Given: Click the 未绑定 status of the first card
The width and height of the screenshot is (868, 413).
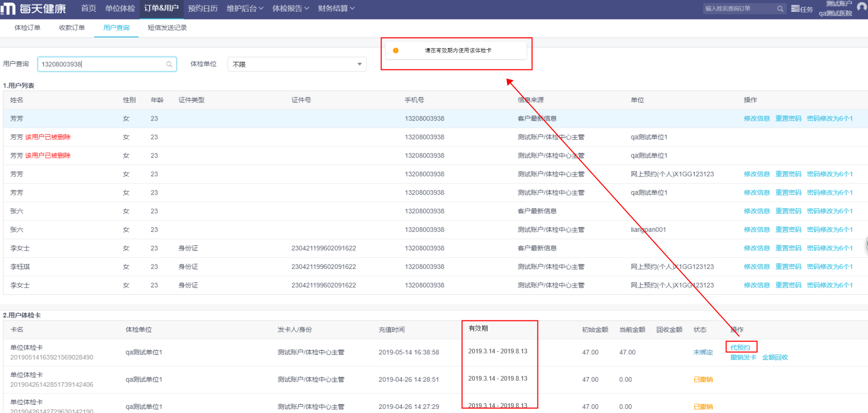Looking at the screenshot, I should click(703, 352).
